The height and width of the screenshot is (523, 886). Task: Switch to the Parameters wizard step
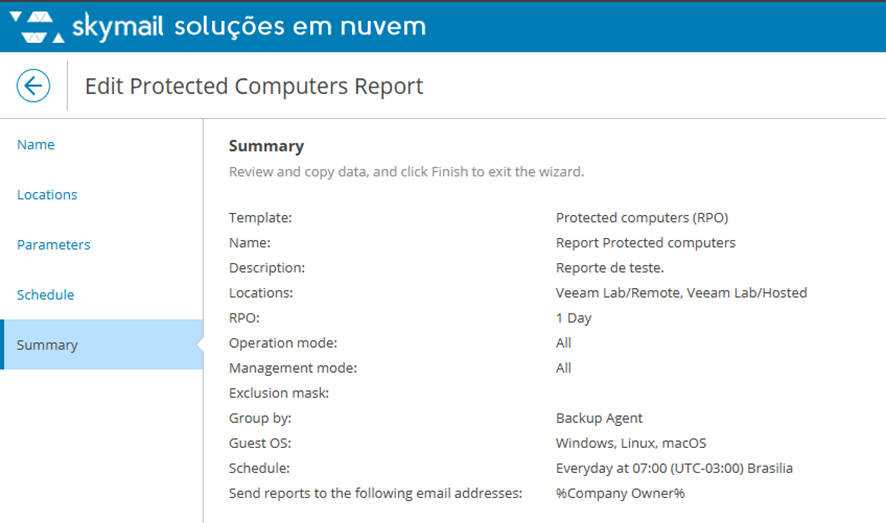[x=53, y=245]
